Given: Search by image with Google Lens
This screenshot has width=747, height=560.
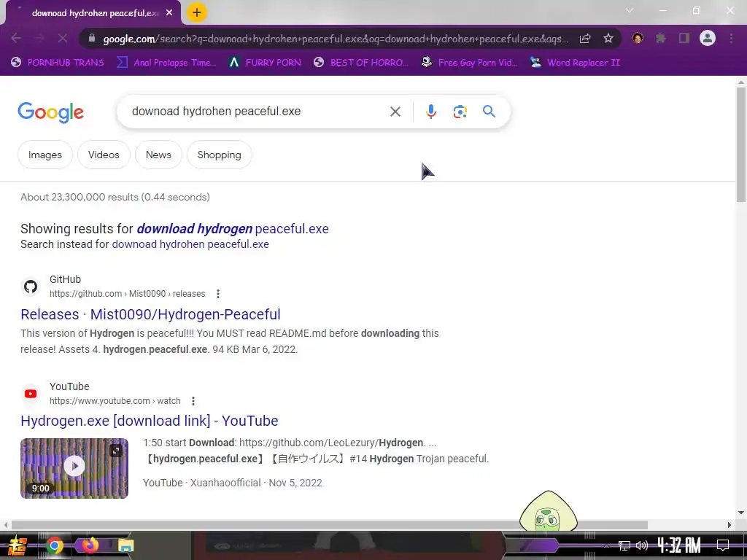Looking at the screenshot, I should pos(460,112).
